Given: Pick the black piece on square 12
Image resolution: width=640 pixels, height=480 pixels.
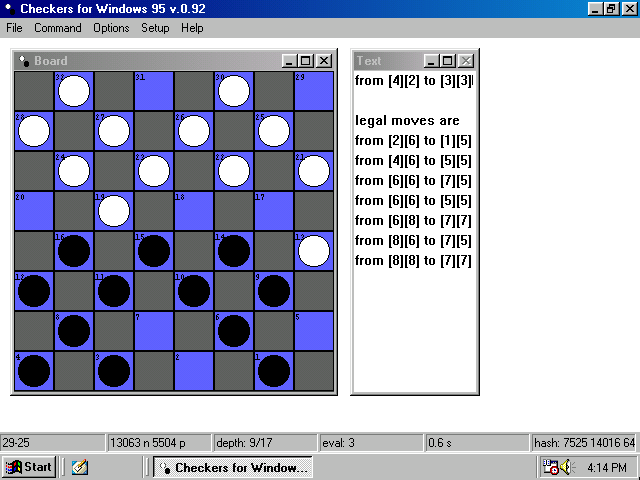Looking at the screenshot, I should tap(34, 291).
